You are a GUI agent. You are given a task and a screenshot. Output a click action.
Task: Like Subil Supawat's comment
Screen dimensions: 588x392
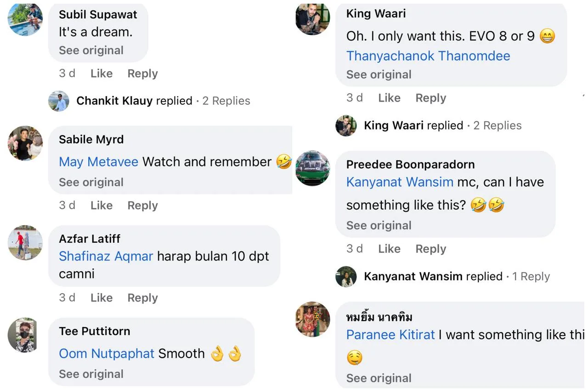click(x=102, y=74)
